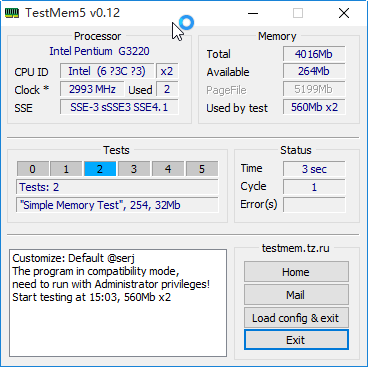Click Available memory value 264Mb

(x=314, y=71)
